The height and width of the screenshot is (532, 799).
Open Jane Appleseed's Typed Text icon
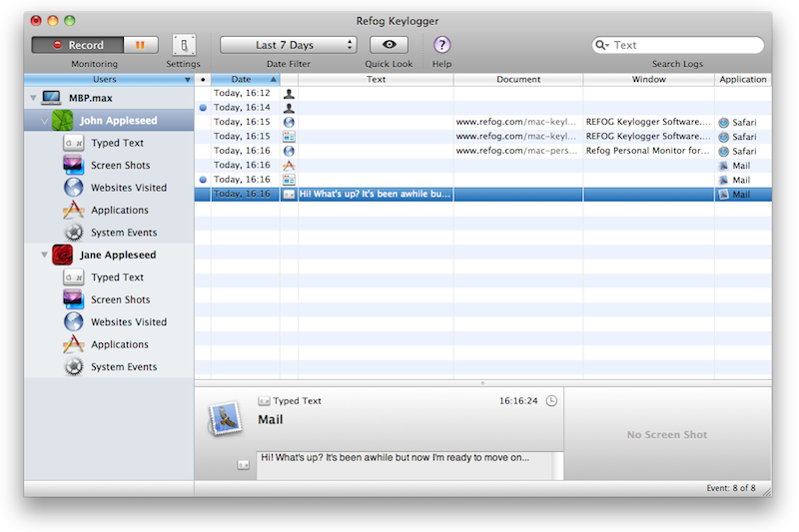(x=73, y=277)
